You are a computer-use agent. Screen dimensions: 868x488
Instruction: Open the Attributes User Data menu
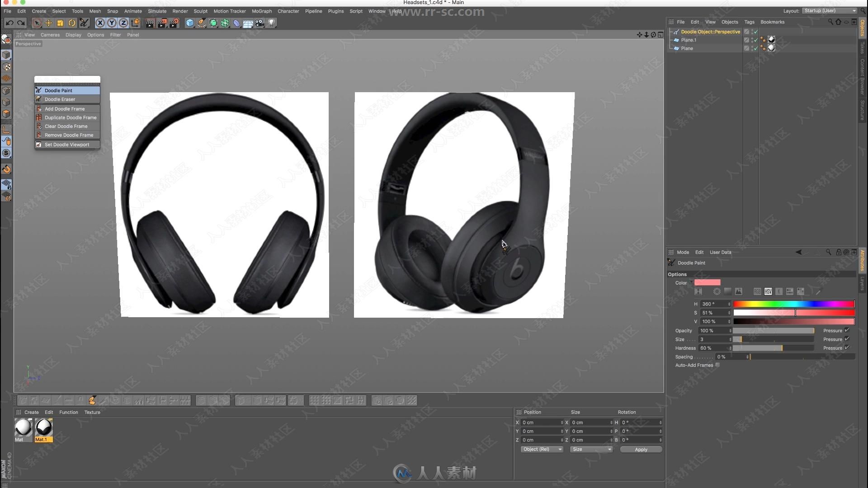[x=720, y=252]
